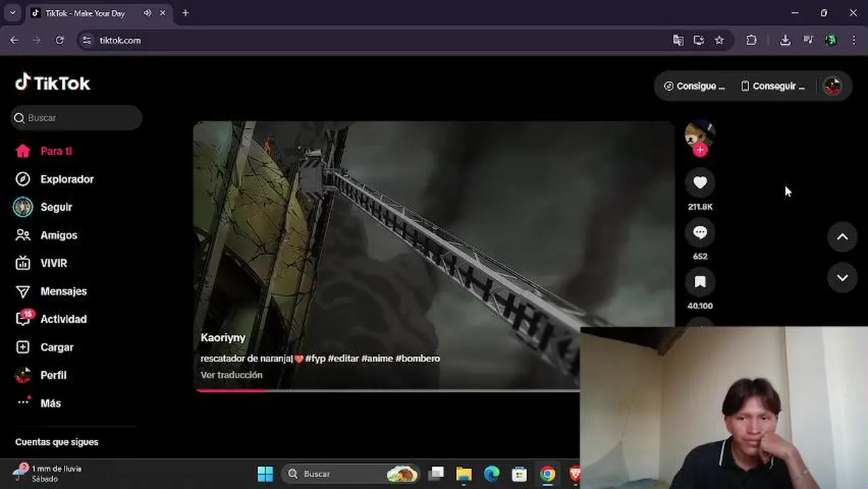Viewport: 868px width, 489px height.
Task: Open the Windows Start menu
Action: pos(266,473)
